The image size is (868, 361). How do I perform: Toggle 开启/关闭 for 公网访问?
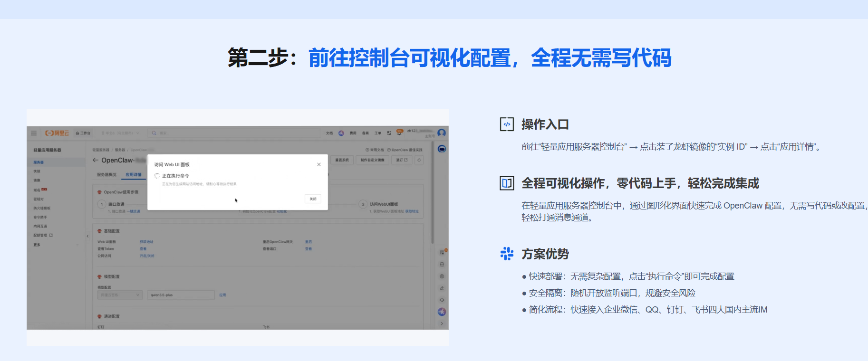coord(147,256)
